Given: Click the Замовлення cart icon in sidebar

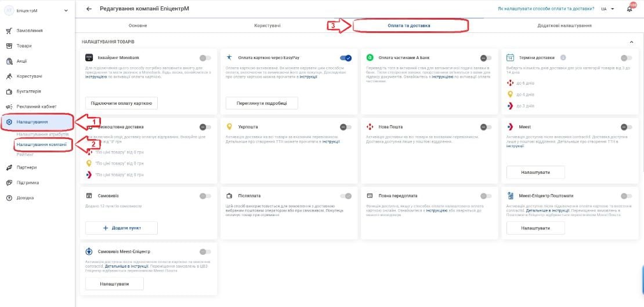Looking at the screenshot, I should coord(9,31).
